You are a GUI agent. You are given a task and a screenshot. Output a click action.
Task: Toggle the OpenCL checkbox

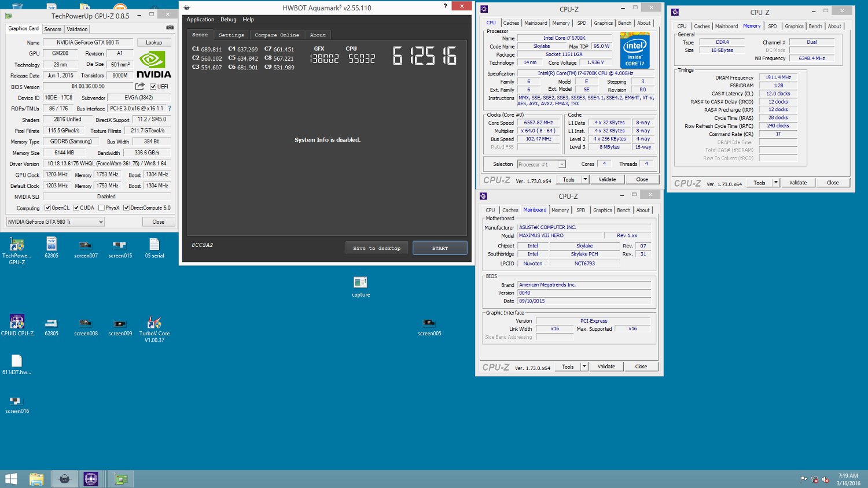pos(48,208)
